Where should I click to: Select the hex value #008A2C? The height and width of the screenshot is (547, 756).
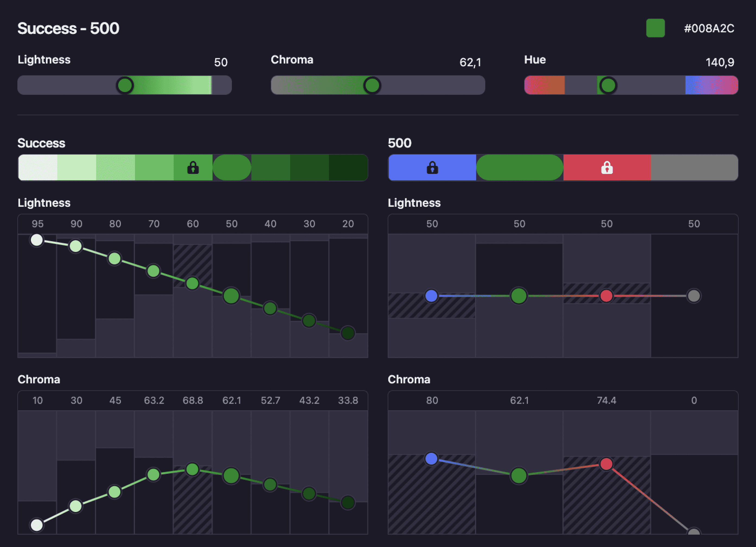pos(710,29)
